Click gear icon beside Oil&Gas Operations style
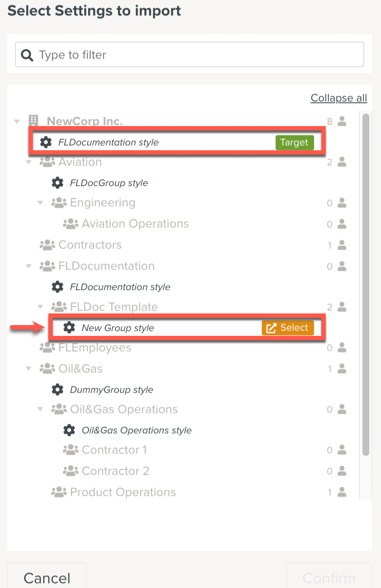 [x=69, y=430]
